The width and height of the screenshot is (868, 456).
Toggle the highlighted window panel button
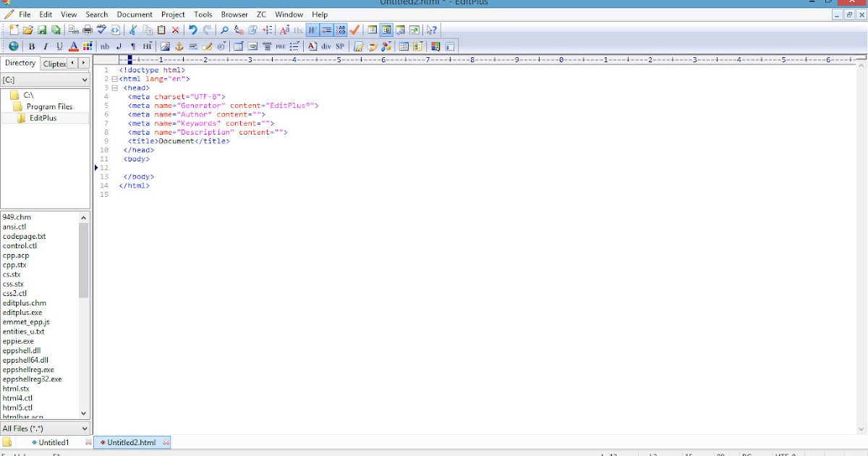coord(386,30)
